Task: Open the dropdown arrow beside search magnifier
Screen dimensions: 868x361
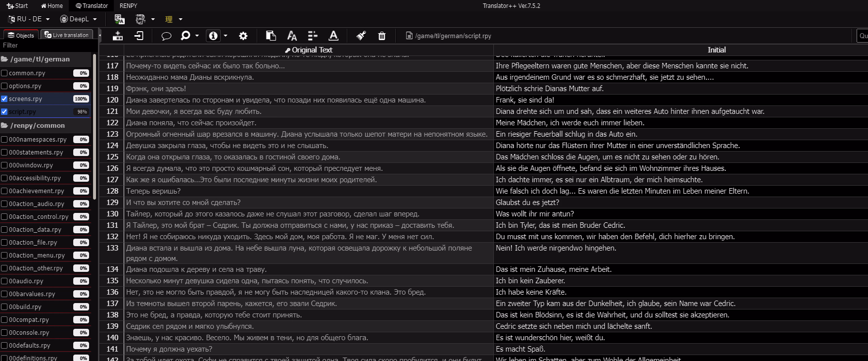Action: pos(197,36)
